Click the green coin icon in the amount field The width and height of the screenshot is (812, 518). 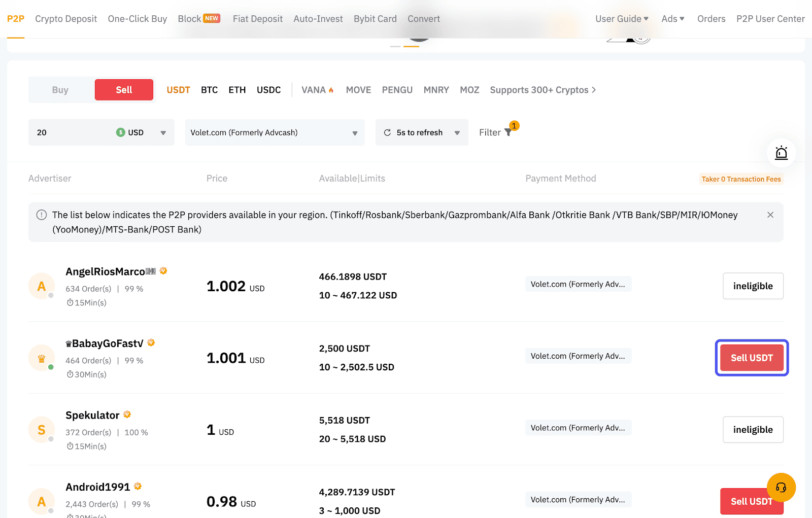point(120,132)
